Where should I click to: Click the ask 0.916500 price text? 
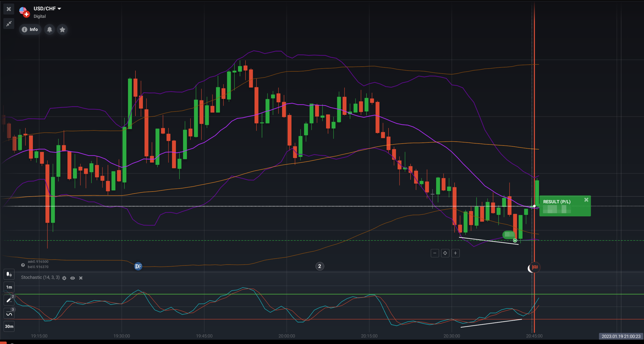[x=38, y=262]
